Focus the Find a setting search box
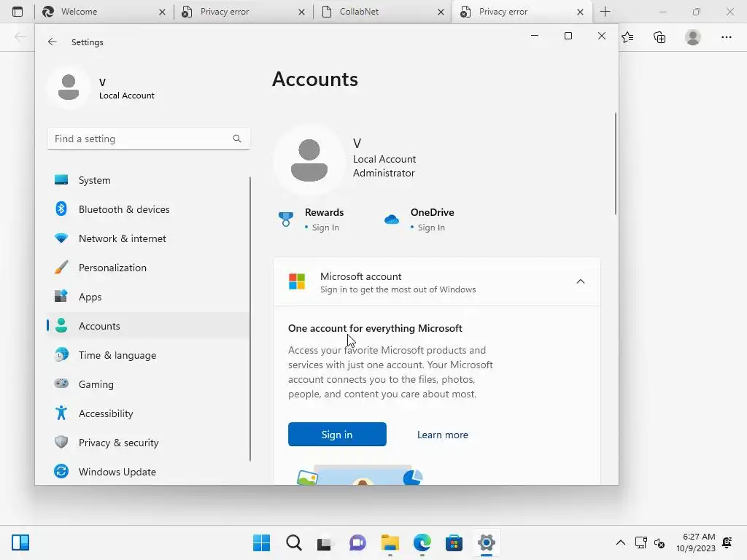This screenshot has width=747, height=560. click(148, 139)
